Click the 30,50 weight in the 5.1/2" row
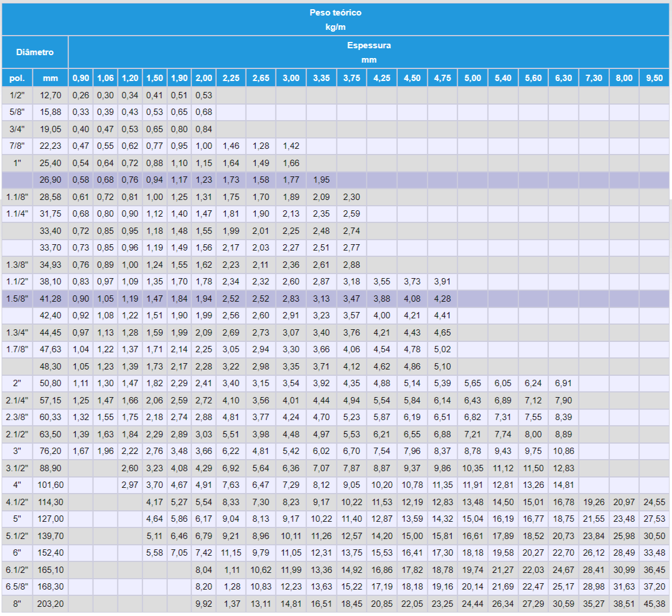 (x=654, y=536)
